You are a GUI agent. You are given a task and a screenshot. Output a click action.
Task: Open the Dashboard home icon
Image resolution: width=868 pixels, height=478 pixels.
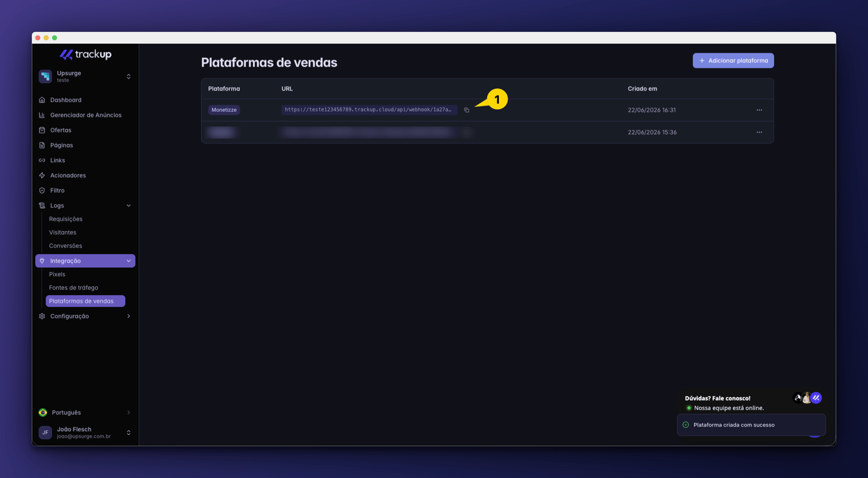tap(42, 100)
